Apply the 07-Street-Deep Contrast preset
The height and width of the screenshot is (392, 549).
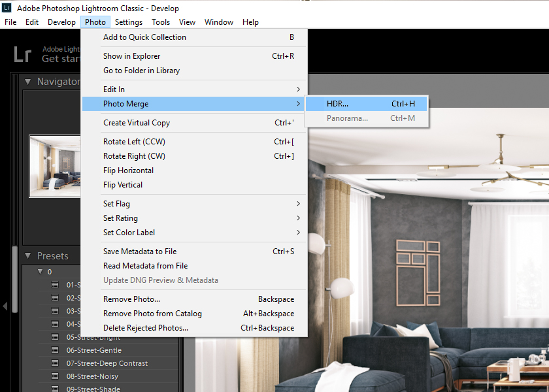(x=107, y=363)
